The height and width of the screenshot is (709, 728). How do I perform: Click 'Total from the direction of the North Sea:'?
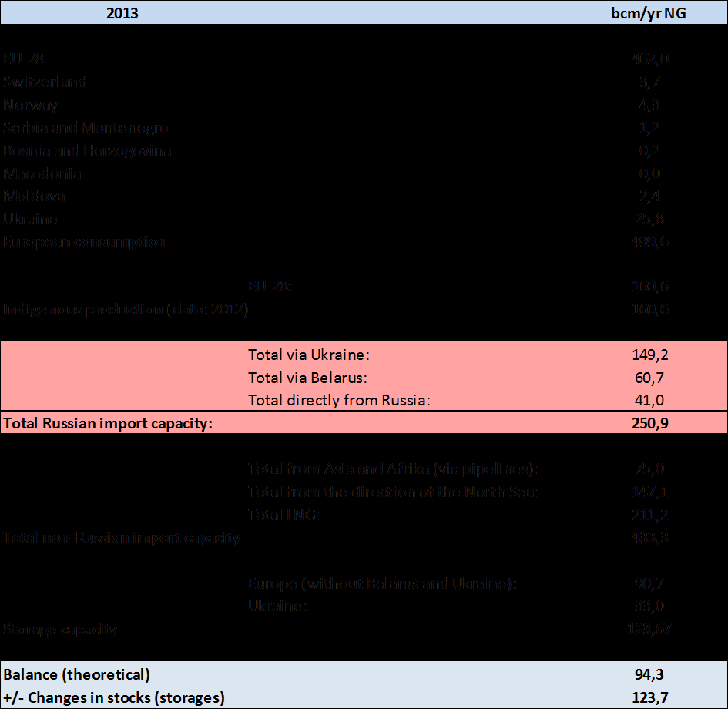click(x=393, y=491)
